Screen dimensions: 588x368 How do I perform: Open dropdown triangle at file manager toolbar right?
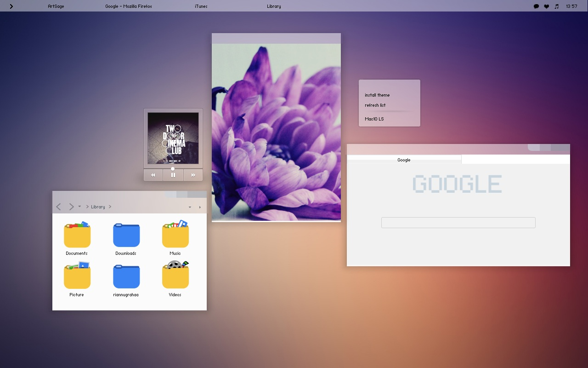[190, 207]
